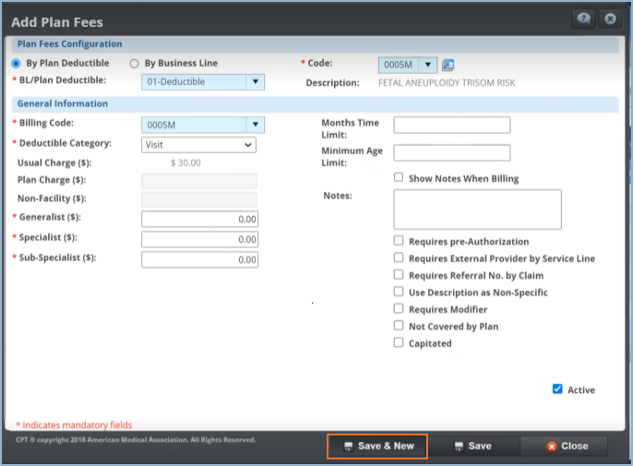Select the By Business Line radio button
Screen dimensions: 634x466
(135, 63)
